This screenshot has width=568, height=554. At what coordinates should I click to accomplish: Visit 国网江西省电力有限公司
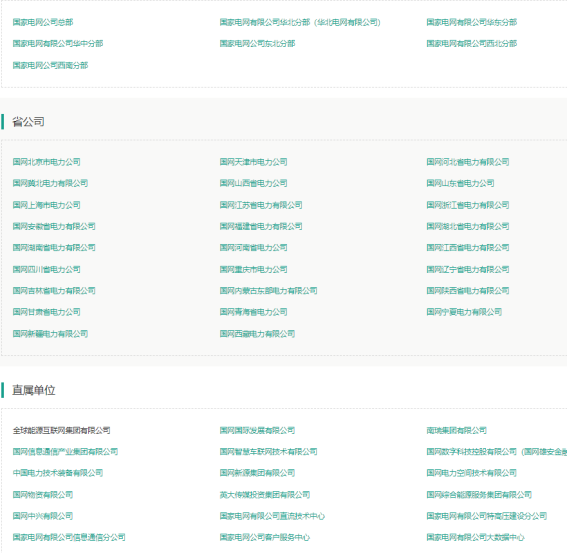tap(468, 247)
